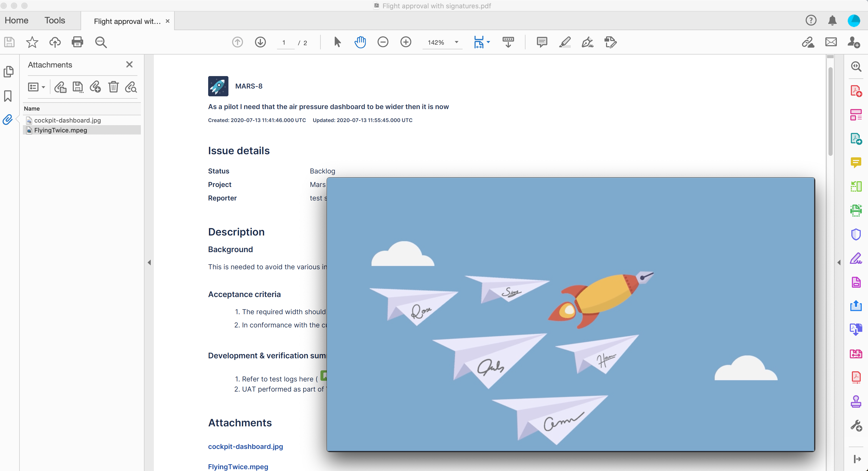
Task: Open the Bookmarks panel icon
Action: [x=8, y=96]
